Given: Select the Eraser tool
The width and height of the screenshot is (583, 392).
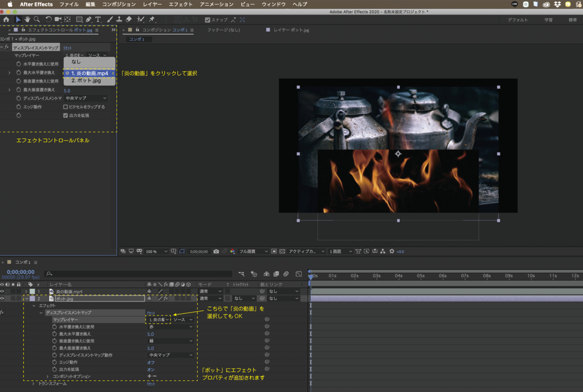Looking at the screenshot, I should [x=128, y=19].
